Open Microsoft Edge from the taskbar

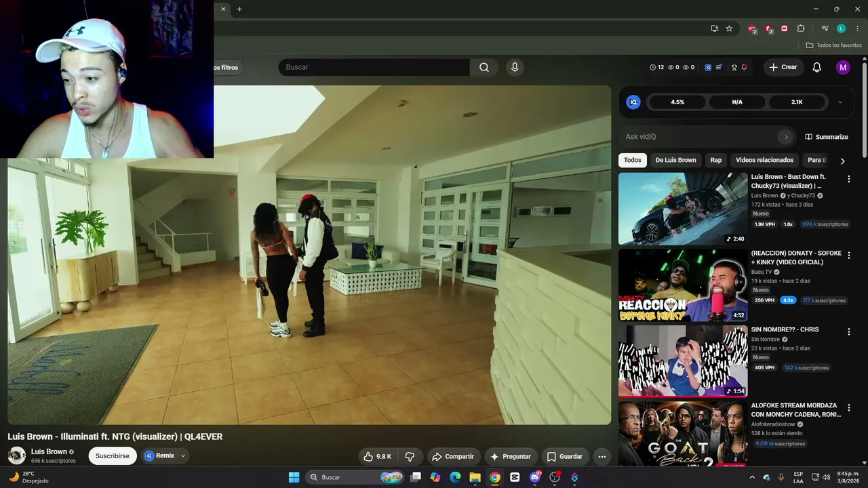(x=455, y=477)
